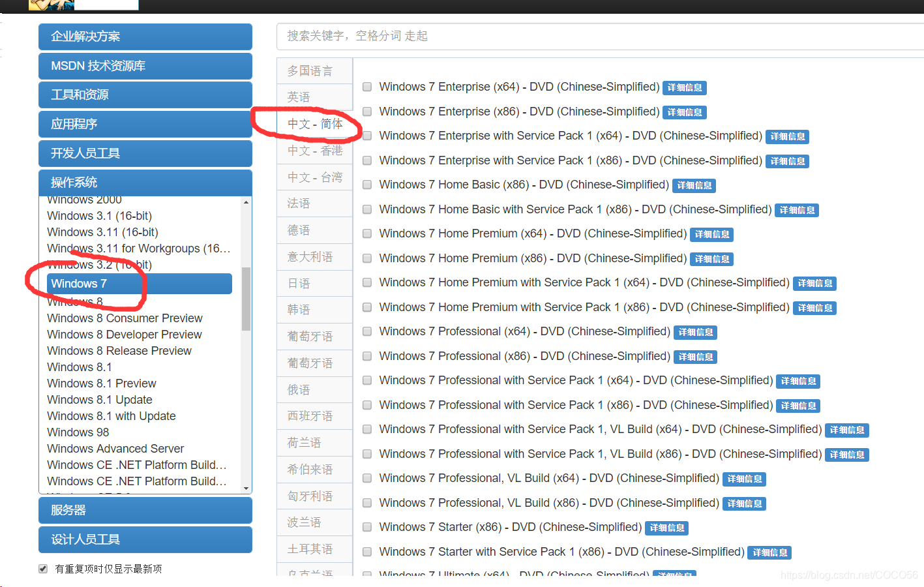The height and width of the screenshot is (587, 924).
Task: Check Windows 7 Home Premium (x64) DVD box
Action: pos(367,233)
